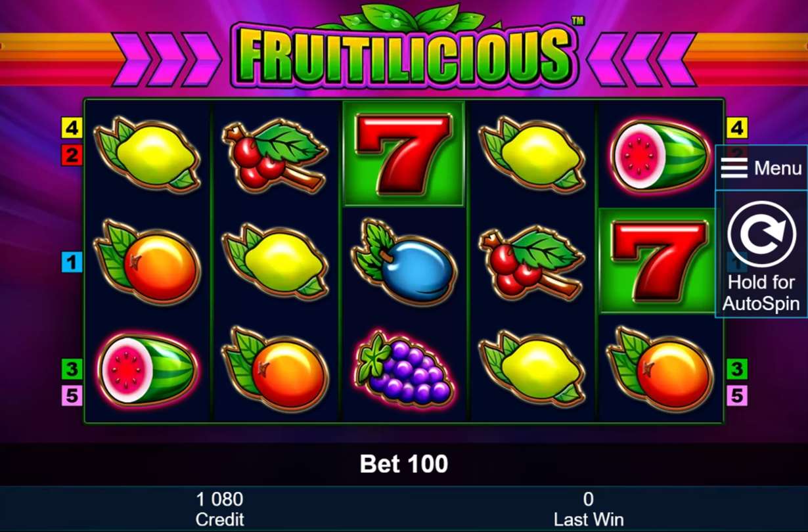
Task: Select payline 5 pink marker on left
Action: point(72,395)
